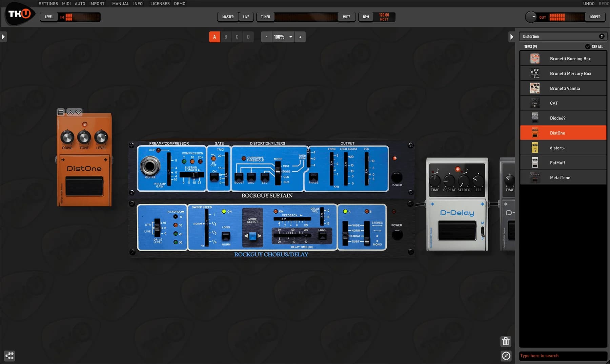Click the TUNER button
The width and height of the screenshot is (610, 364).
(265, 17)
